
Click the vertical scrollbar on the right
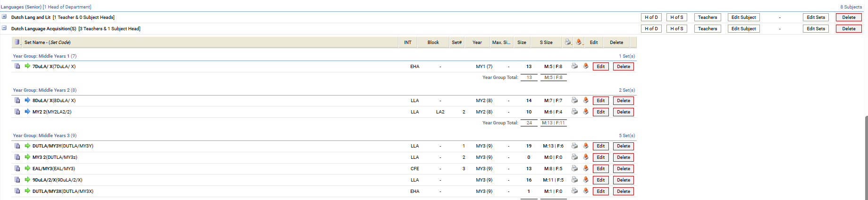[x=866, y=156]
